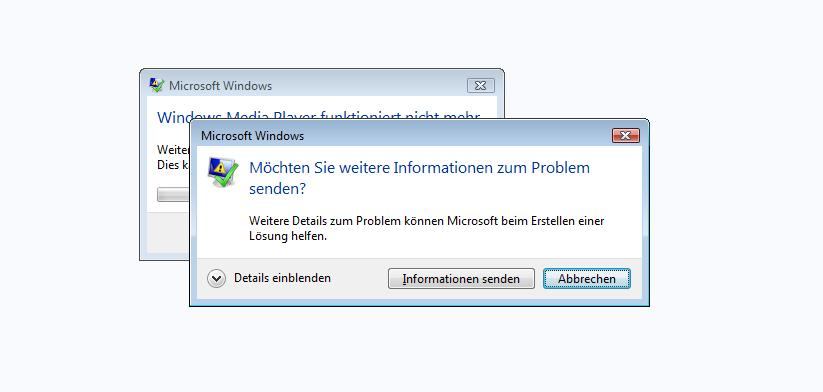Click the progress bar in background window
Image resolution: width=823 pixels, height=392 pixels.
173,195
